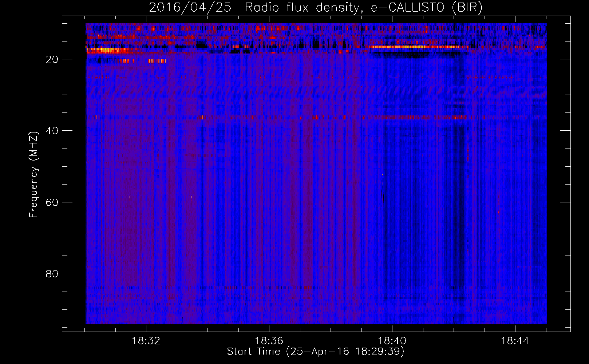
Task: Click the '80' frequency tick label
Action: pyautogui.click(x=52, y=274)
